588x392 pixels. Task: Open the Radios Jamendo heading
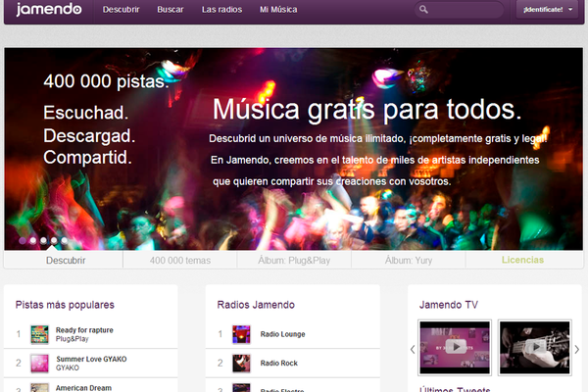pyautogui.click(x=256, y=305)
